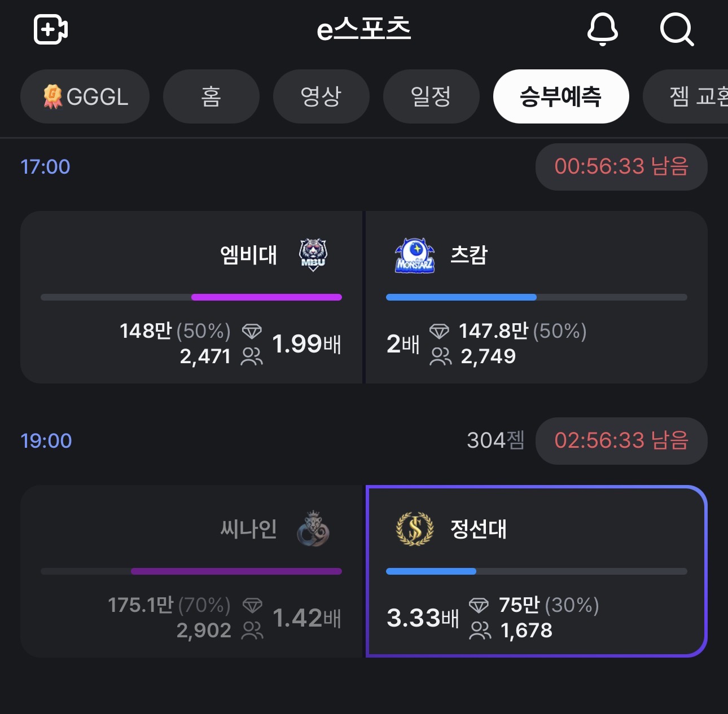Image resolution: width=728 pixels, height=714 pixels.
Task: Tap the 00:56:33 남음 countdown
Action: [x=621, y=167]
